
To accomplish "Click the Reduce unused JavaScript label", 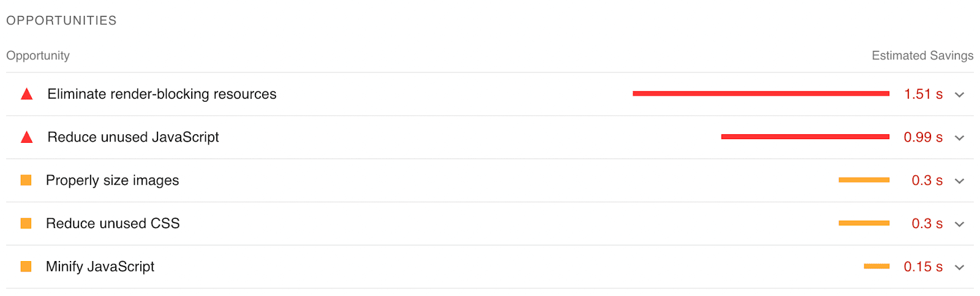I will pos(133,137).
